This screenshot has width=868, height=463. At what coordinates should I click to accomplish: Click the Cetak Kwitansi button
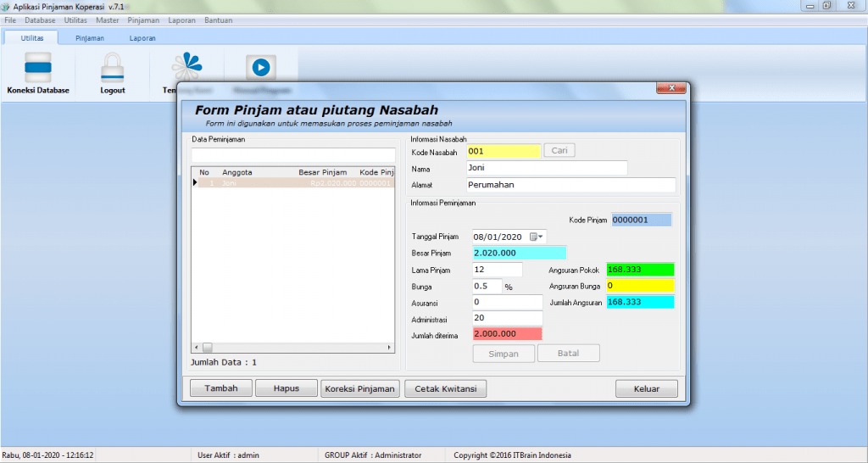(x=446, y=388)
